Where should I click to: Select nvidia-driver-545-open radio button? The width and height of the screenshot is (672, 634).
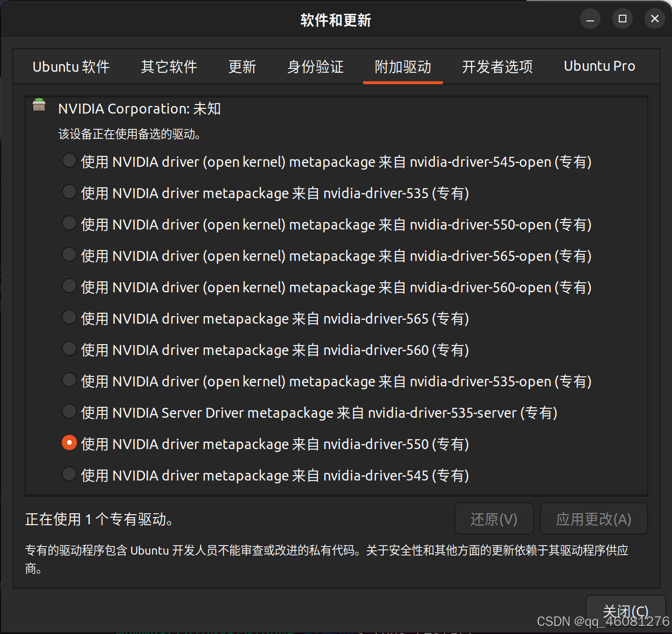(x=69, y=161)
